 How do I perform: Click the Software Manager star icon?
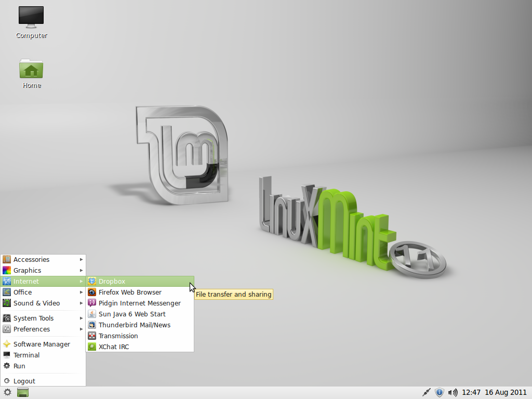7,344
